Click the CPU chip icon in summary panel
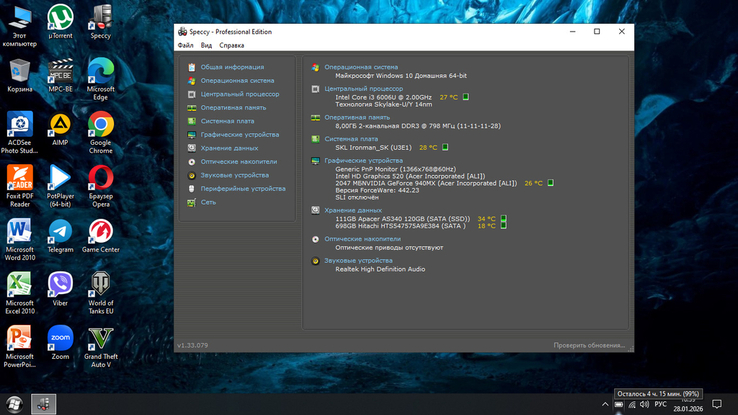 (315, 89)
